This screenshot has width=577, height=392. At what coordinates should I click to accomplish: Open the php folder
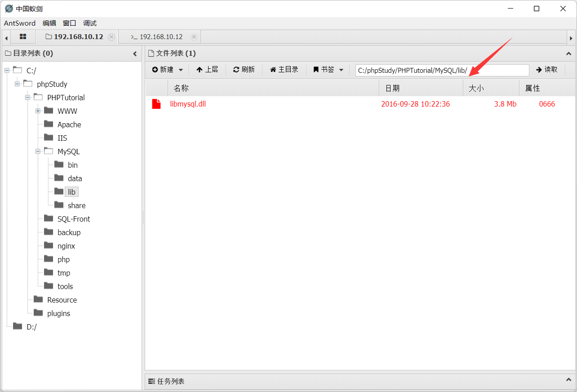57,259
